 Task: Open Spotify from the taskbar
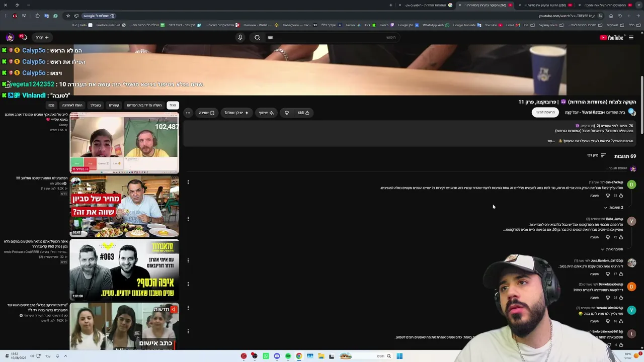tap(288, 356)
